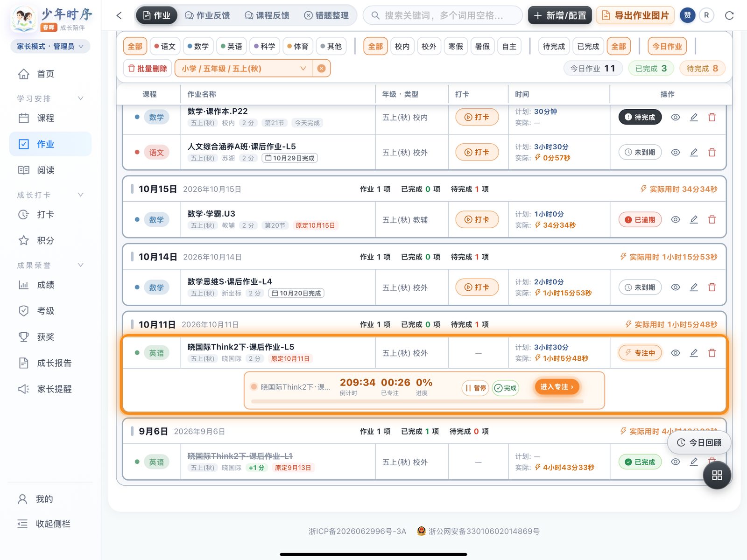The width and height of the screenshot is (747, 560).
Task: Open the floating grid menu button
Action: point(717,475)
